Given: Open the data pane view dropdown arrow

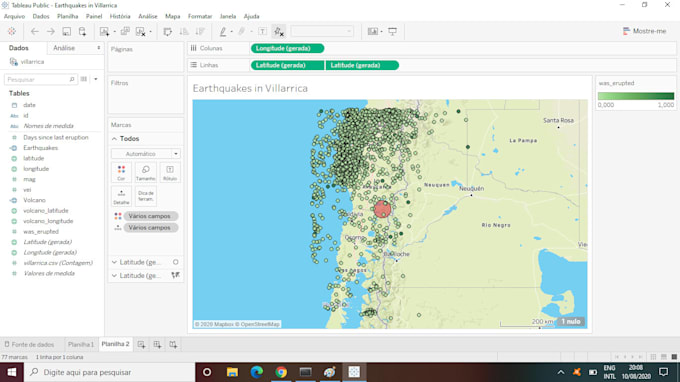Looking at the screenshot, I should coord(96,79).
